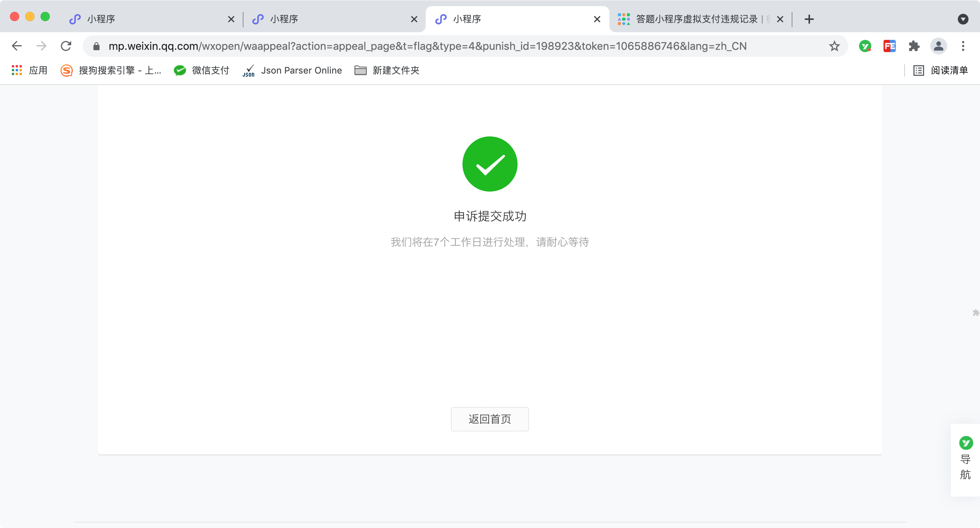Image resolution: width=980 pixels, height=528 pixels.
Task: Open the 新建文件夹 bookmarks folder
Action: (x=387, y=70)
